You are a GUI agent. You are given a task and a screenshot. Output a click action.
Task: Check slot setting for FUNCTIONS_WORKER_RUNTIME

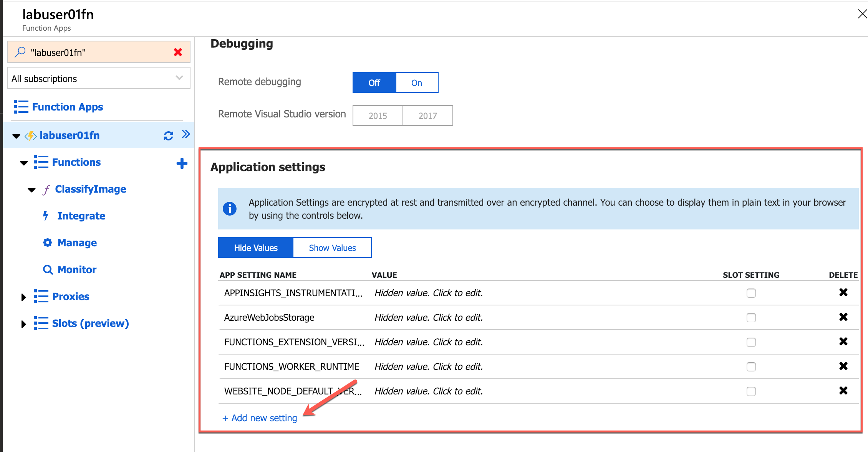(751, 367)
